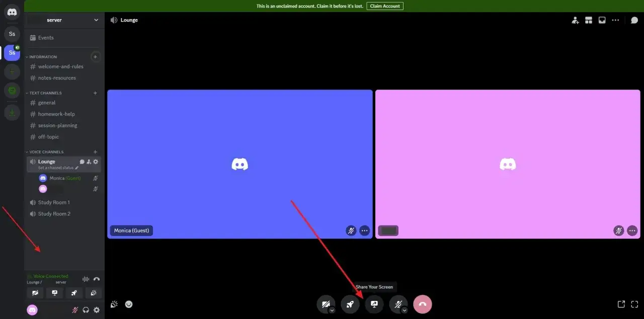
Task: Open emoji reaction smiley in call area
Action: tap(129, 304)
